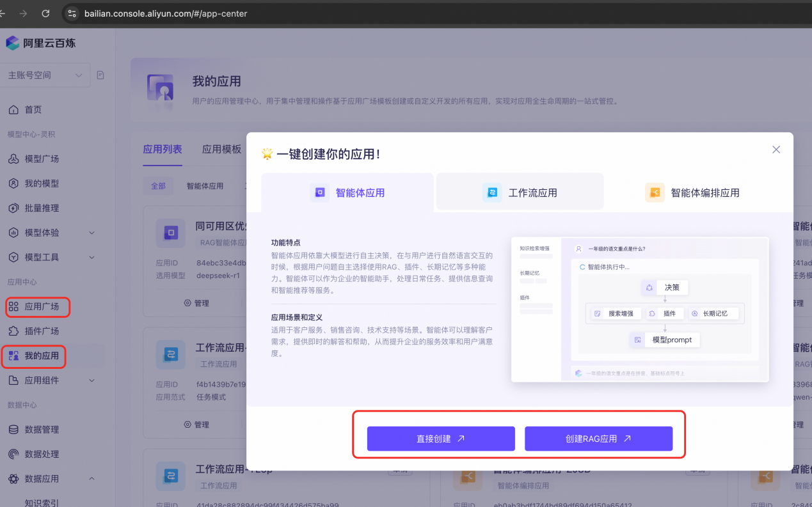
Task: Reload the page with the refresh icon
Action: coord(45,13)
